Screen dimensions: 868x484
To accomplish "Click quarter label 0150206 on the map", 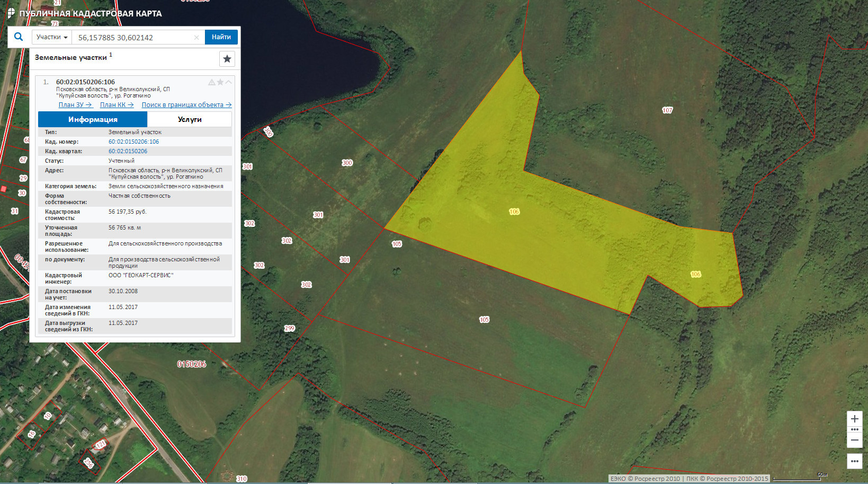I will pyautogui.click(x=192, y=364).
